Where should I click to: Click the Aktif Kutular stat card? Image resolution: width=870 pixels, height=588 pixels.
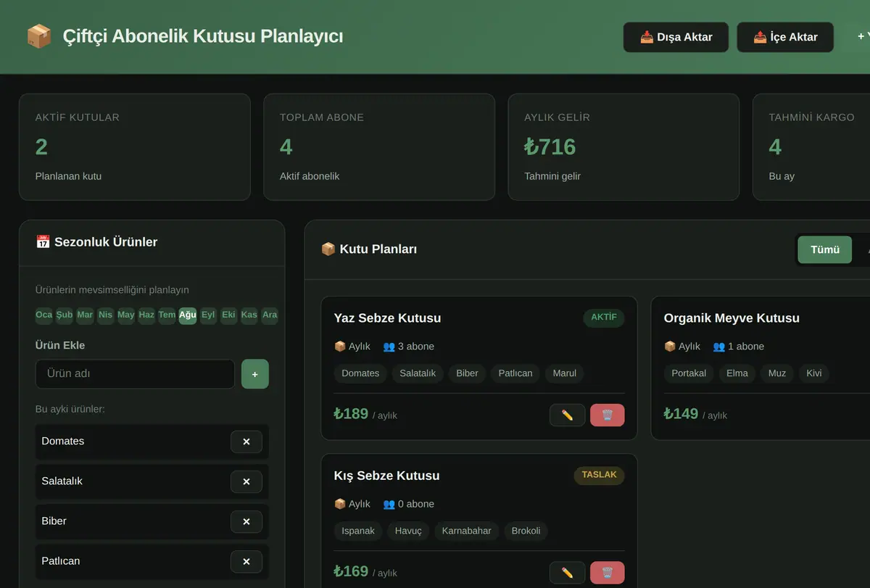click(135, 147)
